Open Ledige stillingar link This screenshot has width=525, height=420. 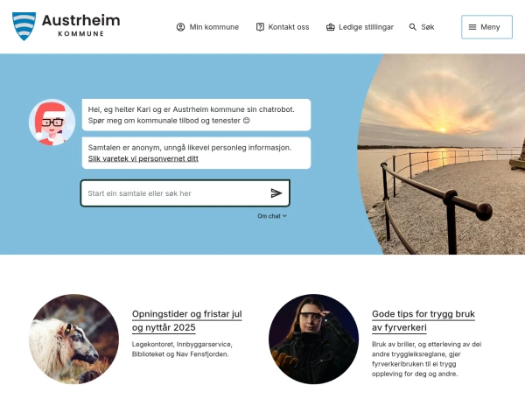[x=360, y=27]
